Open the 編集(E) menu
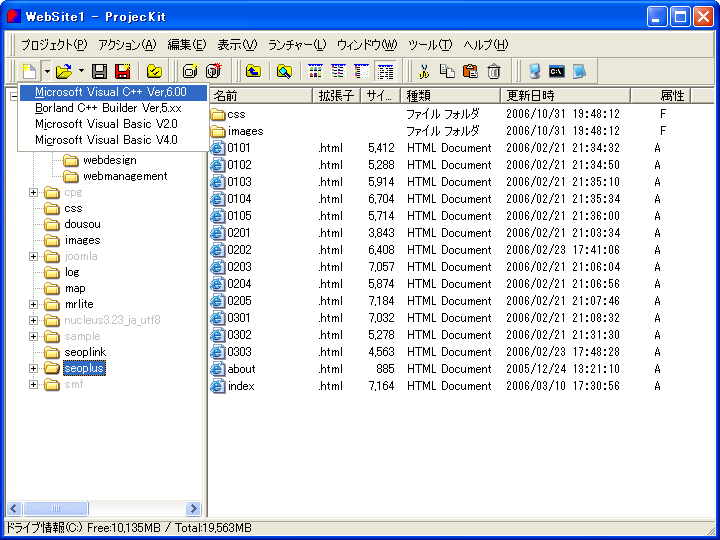The height and width of the screenshot is (540, 720). click(x=187, y=45)
